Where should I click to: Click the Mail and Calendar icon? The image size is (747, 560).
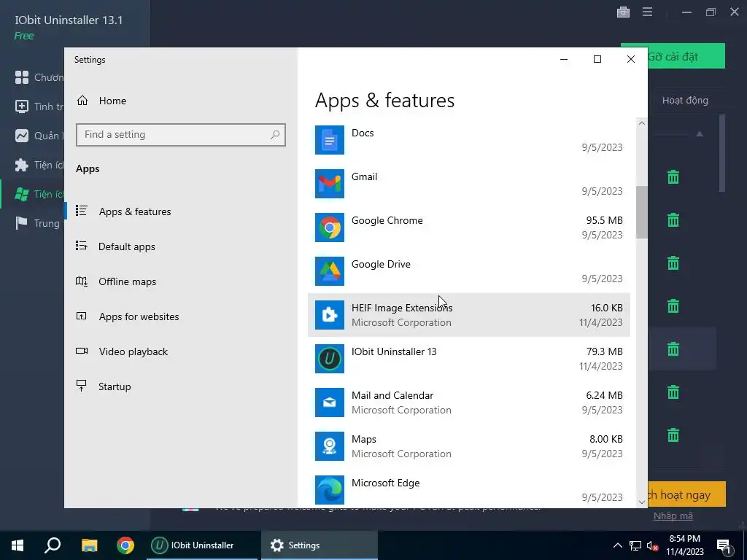coord(329,402)
